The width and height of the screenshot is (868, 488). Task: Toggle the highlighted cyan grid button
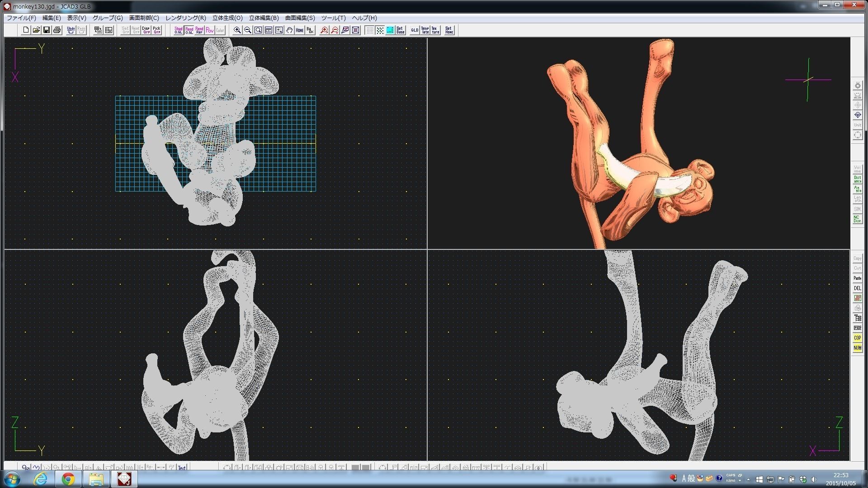click(390, 30)
